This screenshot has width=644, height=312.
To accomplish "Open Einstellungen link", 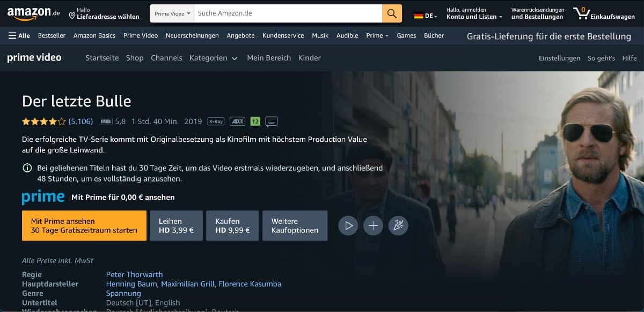I will tap(559, 58).
